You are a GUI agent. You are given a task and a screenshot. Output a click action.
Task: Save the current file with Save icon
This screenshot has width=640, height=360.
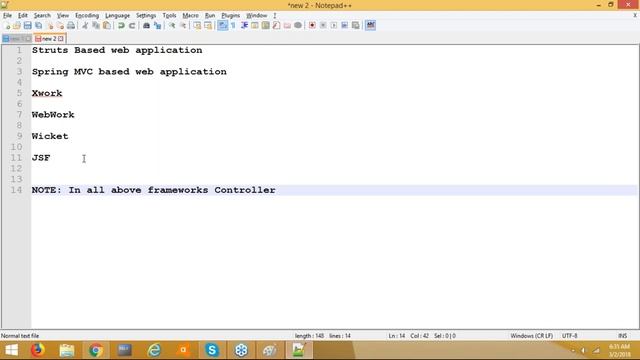point(27,25)
